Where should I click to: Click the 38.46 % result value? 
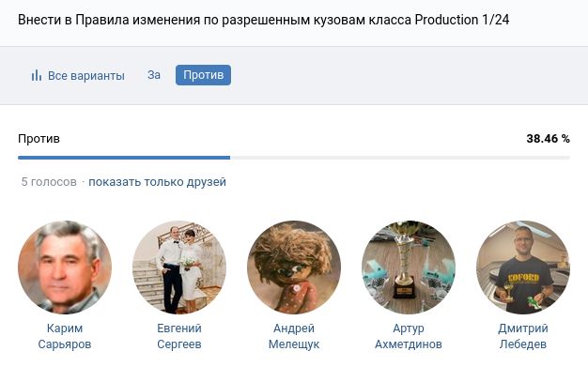coord(548,138)
